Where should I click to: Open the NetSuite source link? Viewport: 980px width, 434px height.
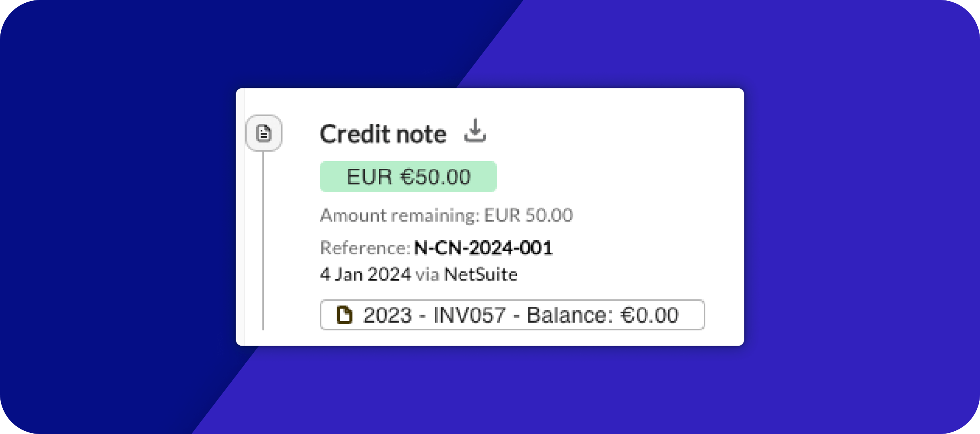481,274
